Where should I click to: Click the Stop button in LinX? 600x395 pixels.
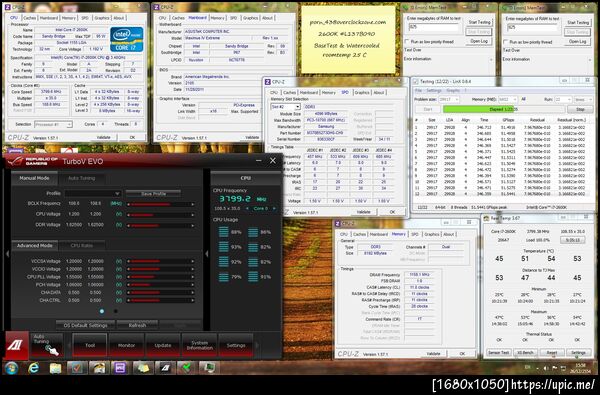point(580,109)
